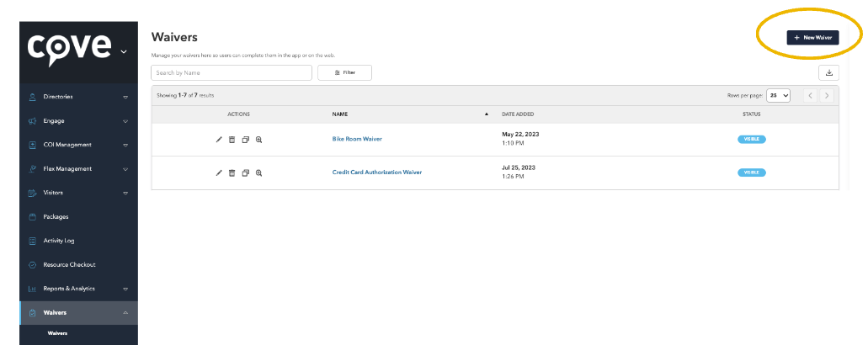
Task: Click the Waivers page heading
Action: tap(174, 37)
